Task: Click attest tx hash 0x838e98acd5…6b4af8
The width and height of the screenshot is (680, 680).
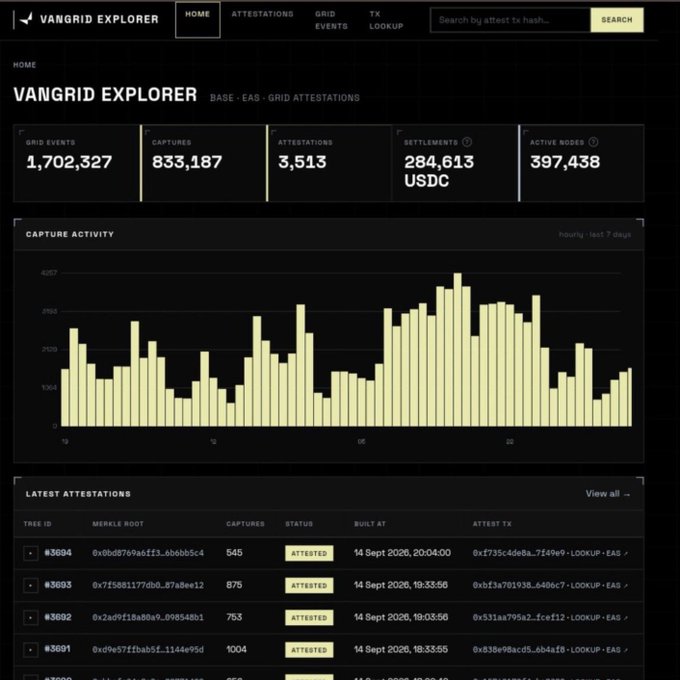Action: [519, 649]
